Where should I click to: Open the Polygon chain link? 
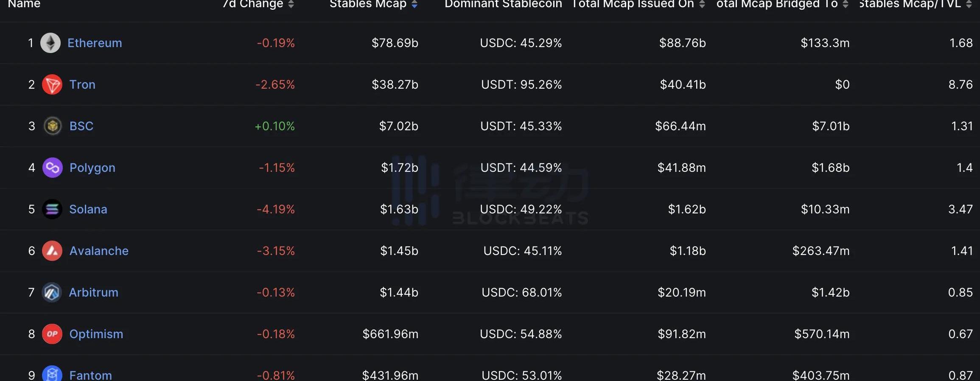click(92, 168)
